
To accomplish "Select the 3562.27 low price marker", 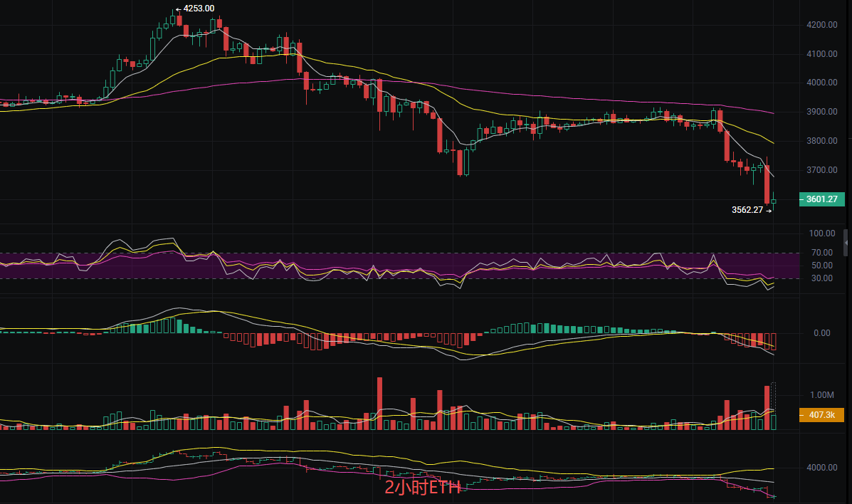I will [x=747, y=210].
